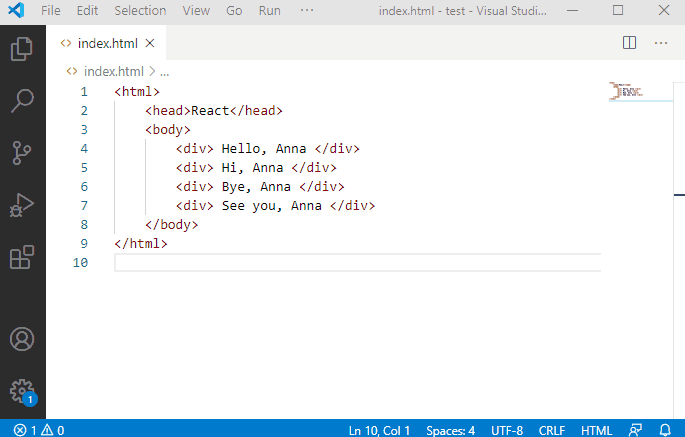Image resolution: width=685 pixels, height=437 pixels.
Task: Open the Edit menu
Action: pyautogui.click(x=87, y=10)
